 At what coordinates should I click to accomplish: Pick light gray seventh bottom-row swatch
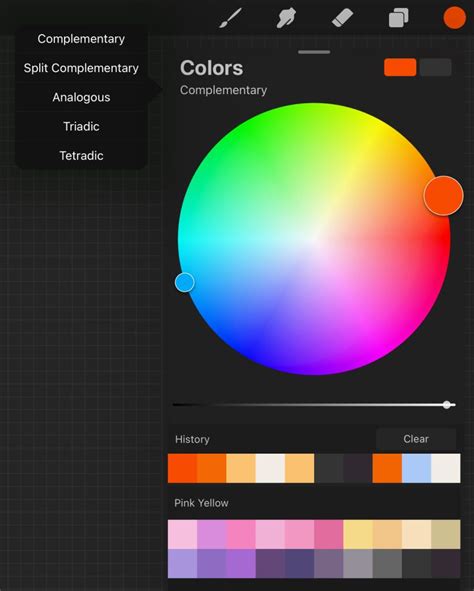(358, 564)
